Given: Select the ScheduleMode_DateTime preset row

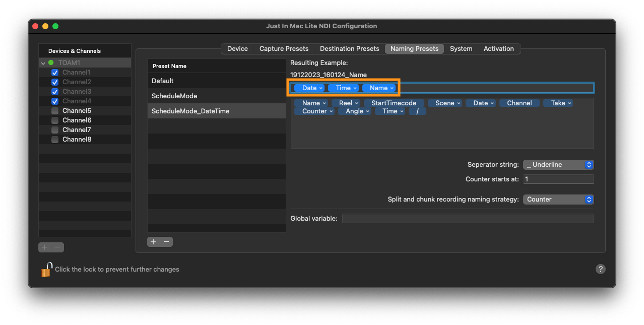Looking at the screenshot, I should pos(217,111).
